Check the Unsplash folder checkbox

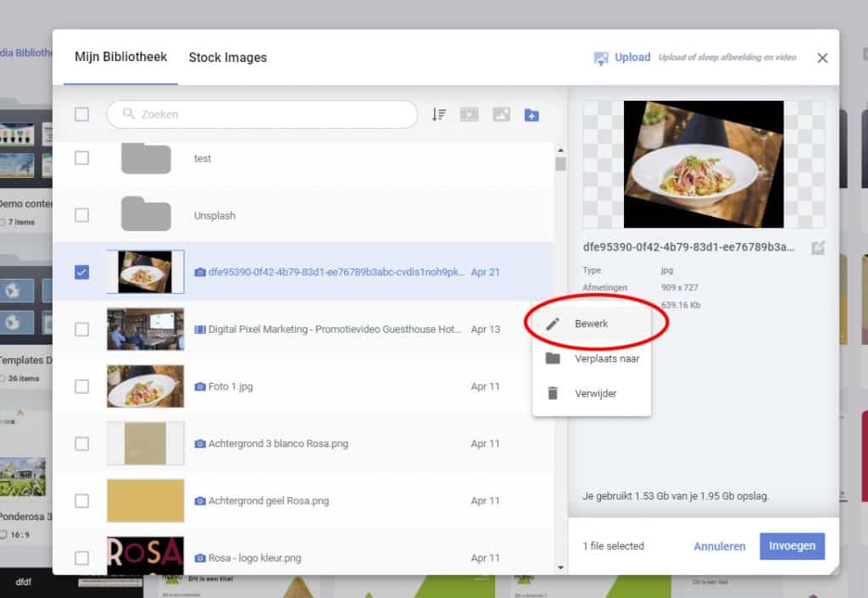81,215
